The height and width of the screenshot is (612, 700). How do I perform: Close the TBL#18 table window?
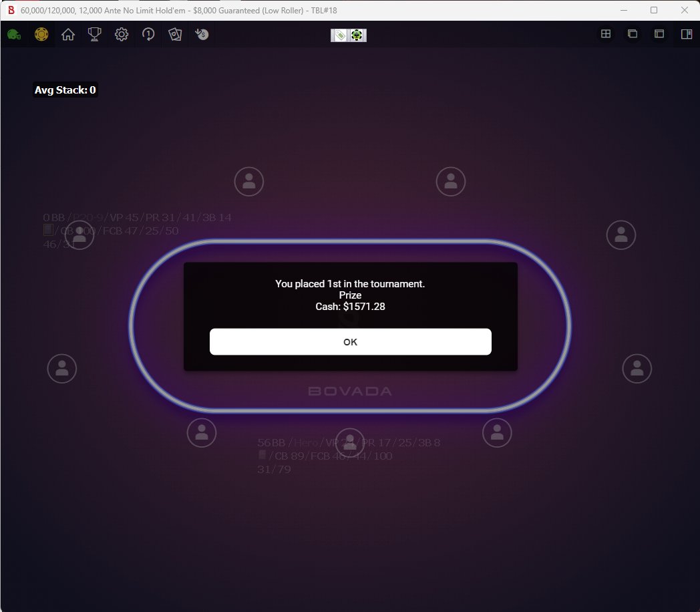pyautogui.click(x=685, y=10)
